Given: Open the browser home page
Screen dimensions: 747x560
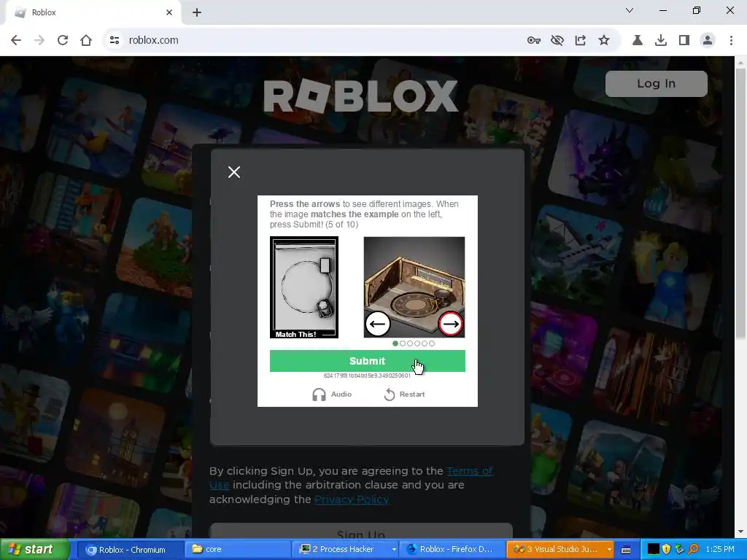Looking at the screenshot, I should point(86,40).
